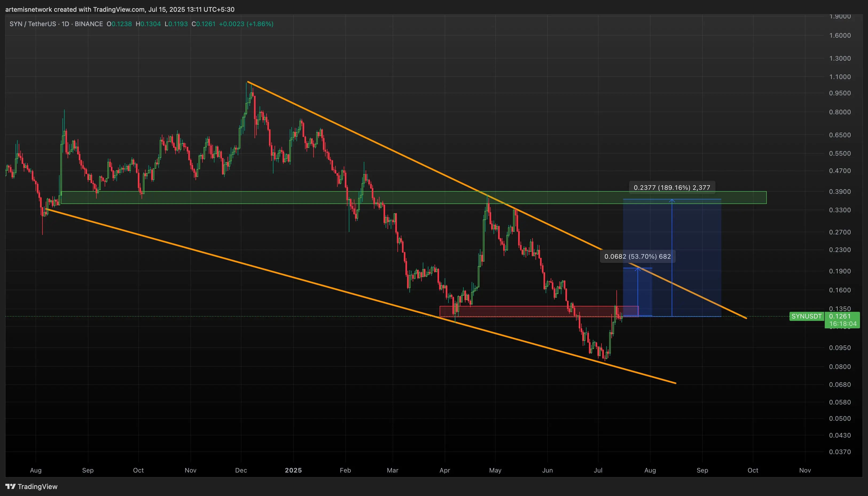868x496 pixels.
Task: Click the SYNUSDT green price tag
Action: [x=807, y=316]
